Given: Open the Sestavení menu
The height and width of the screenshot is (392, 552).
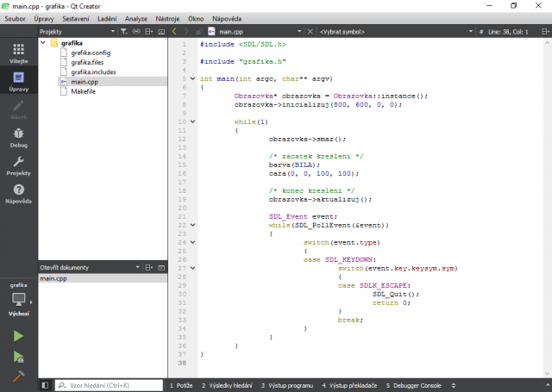Looking at the screenshot, I should [75, 17].
